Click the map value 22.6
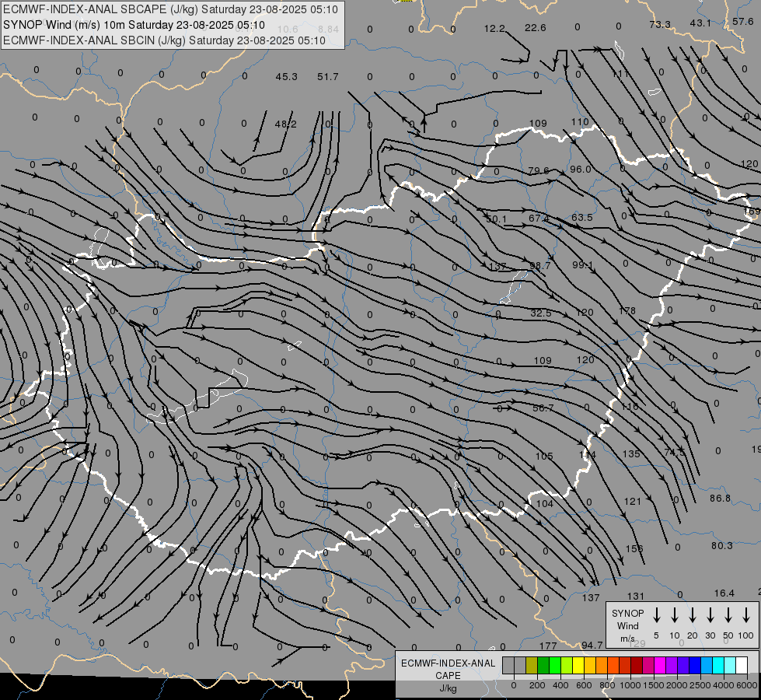Image resolution: width=761 pixels, height=700 pixels. pos(536,28)
